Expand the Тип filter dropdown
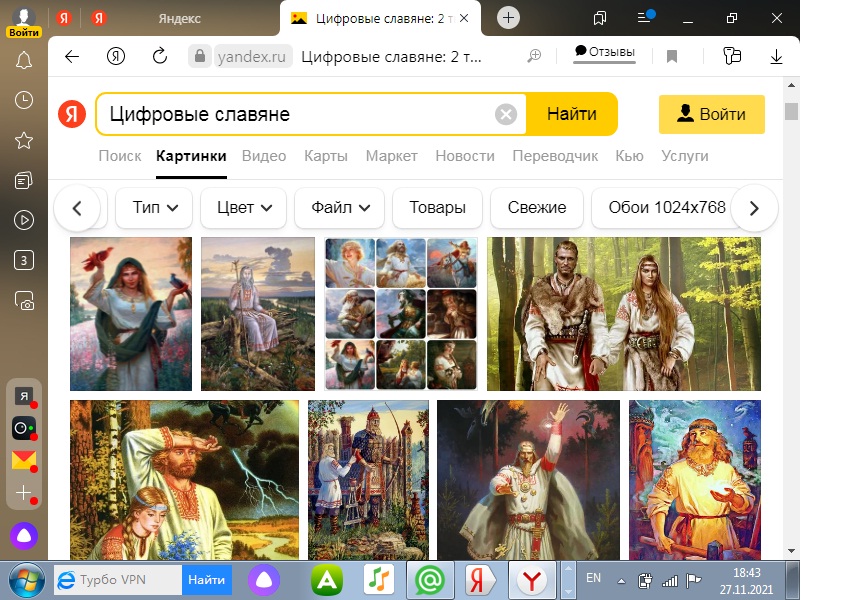Viewport: 845px width, 600px height. point(155,208)
